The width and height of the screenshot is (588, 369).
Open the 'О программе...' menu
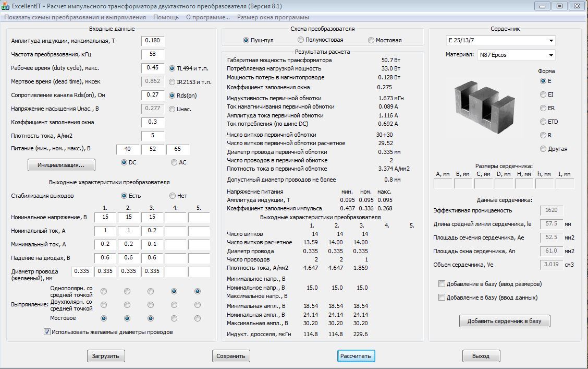click(208, 17)
